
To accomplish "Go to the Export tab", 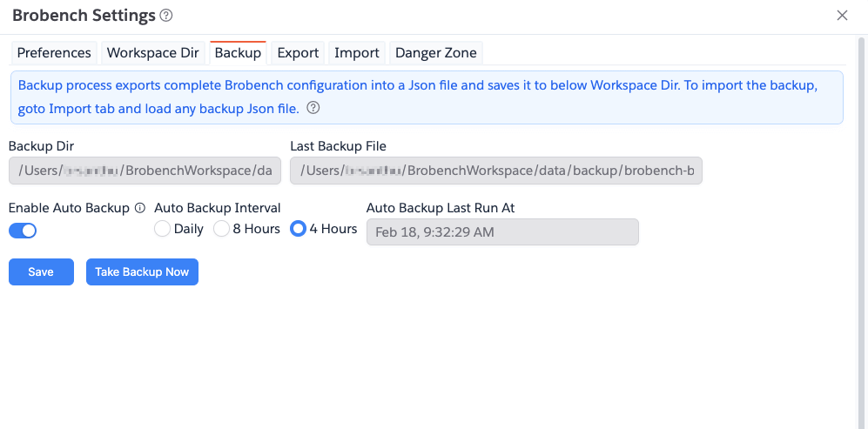I will 298,53.
